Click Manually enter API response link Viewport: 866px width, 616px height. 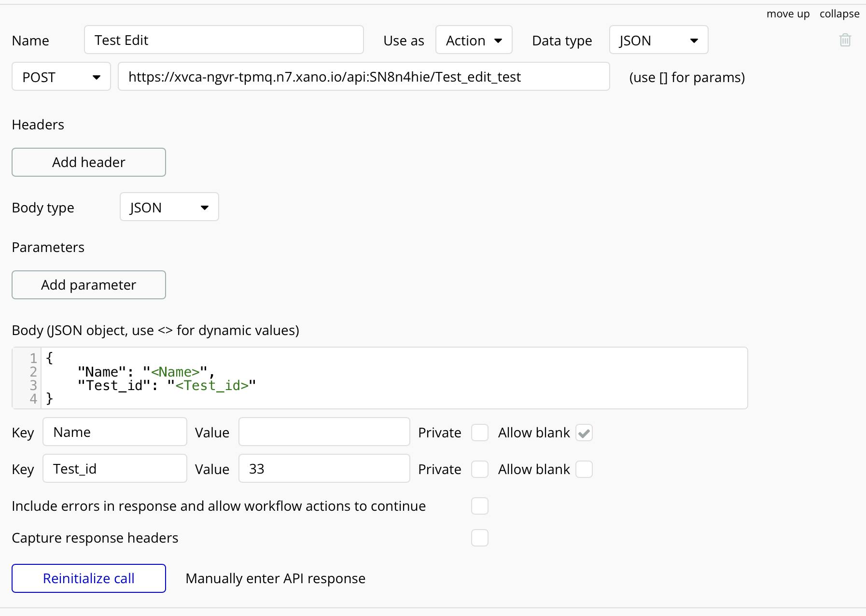275,578
